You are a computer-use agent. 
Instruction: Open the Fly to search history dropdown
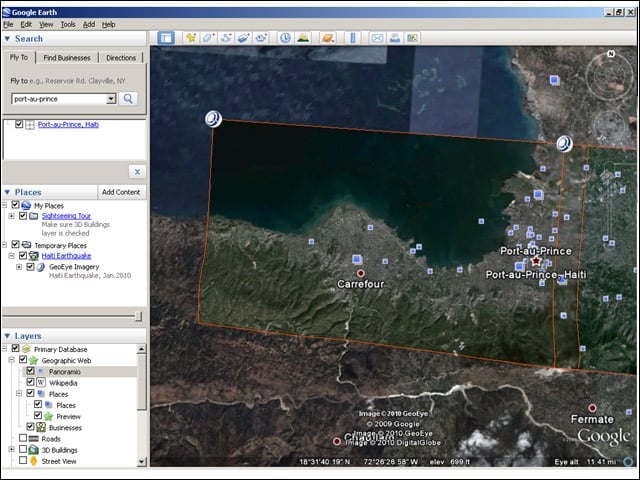[111, 99]
